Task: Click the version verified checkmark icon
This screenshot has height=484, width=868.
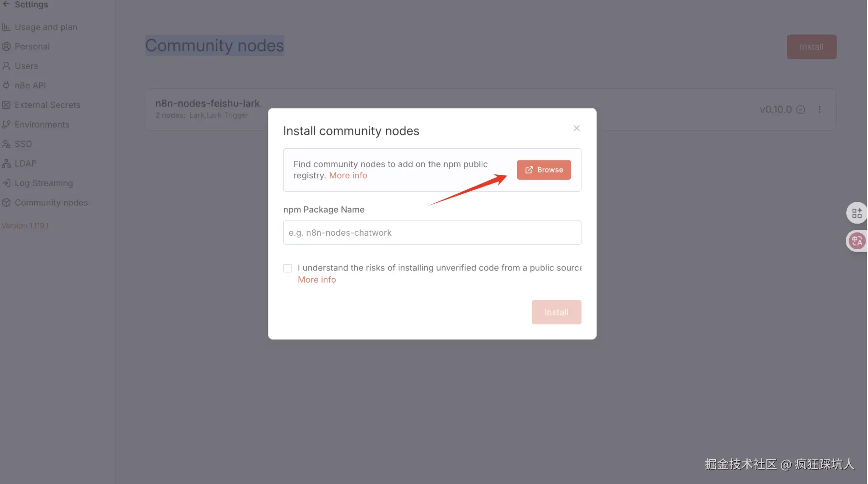Action: tap(800, 110)
